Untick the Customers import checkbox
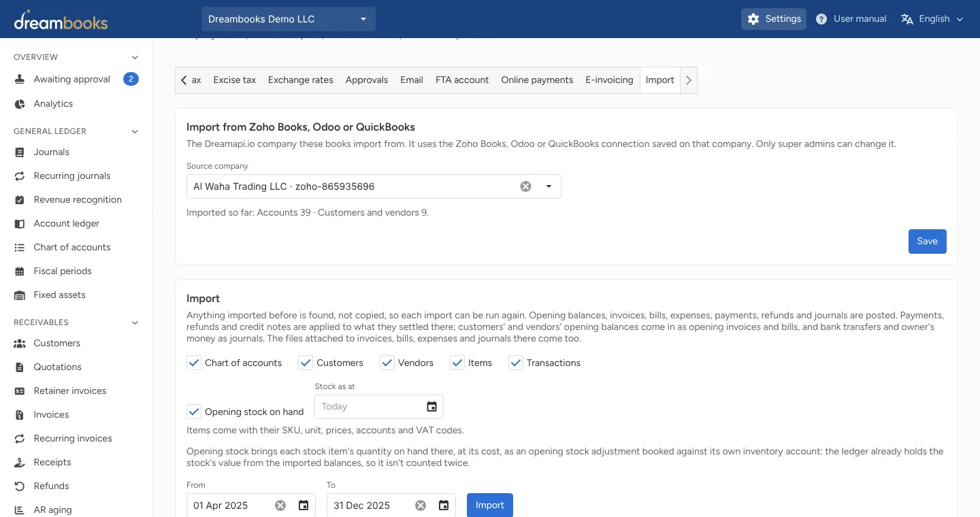Image resolution: width=980 pixels, height=517 pixels. (306, 363)
